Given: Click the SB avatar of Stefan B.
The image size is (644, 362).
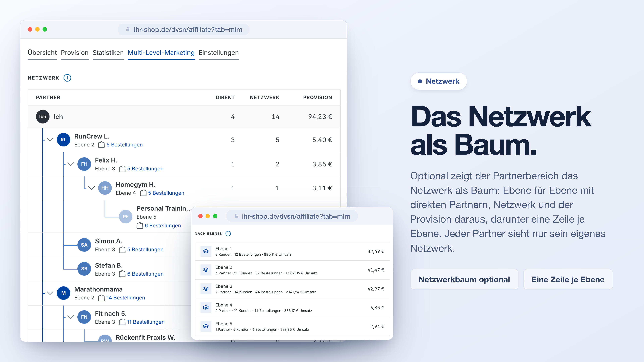Looking at the screenshot, I should coord(84,269).
